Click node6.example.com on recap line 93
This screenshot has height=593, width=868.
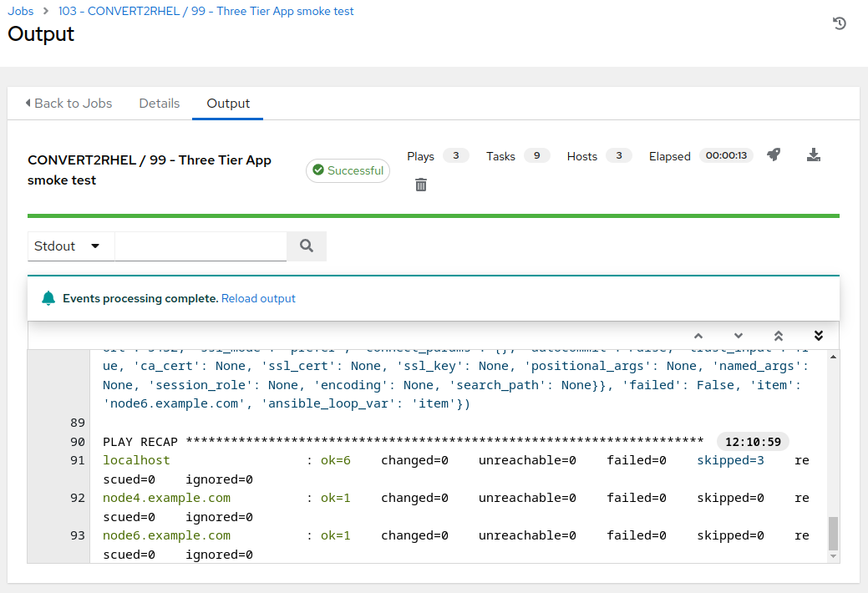(x=166, y=535)
